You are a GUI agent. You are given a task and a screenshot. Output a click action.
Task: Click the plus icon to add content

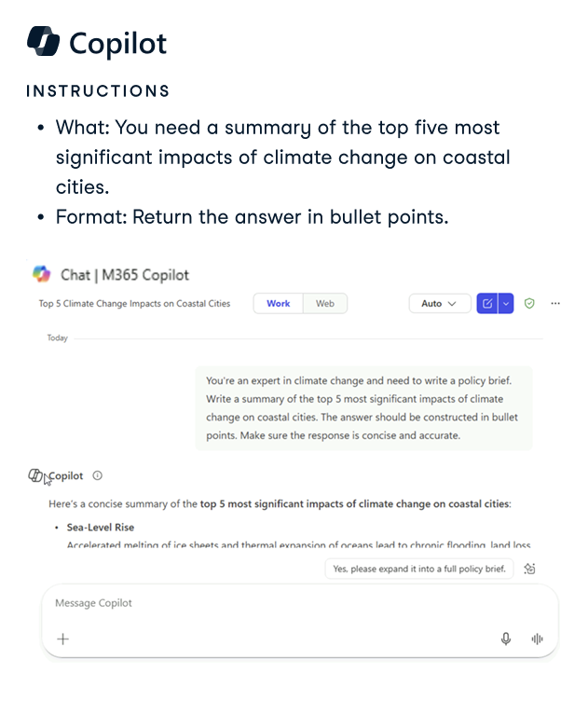63,639
